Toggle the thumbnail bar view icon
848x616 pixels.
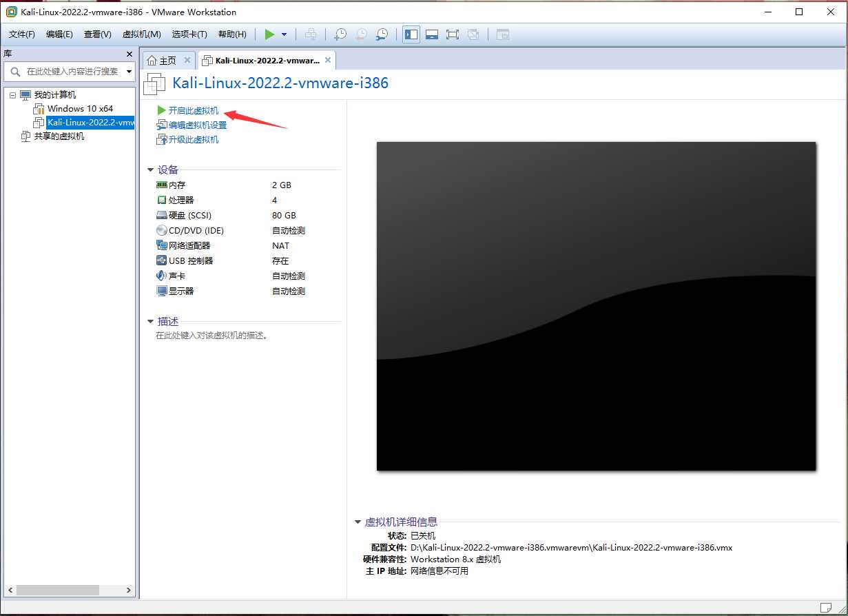click(x=432, y=34)
